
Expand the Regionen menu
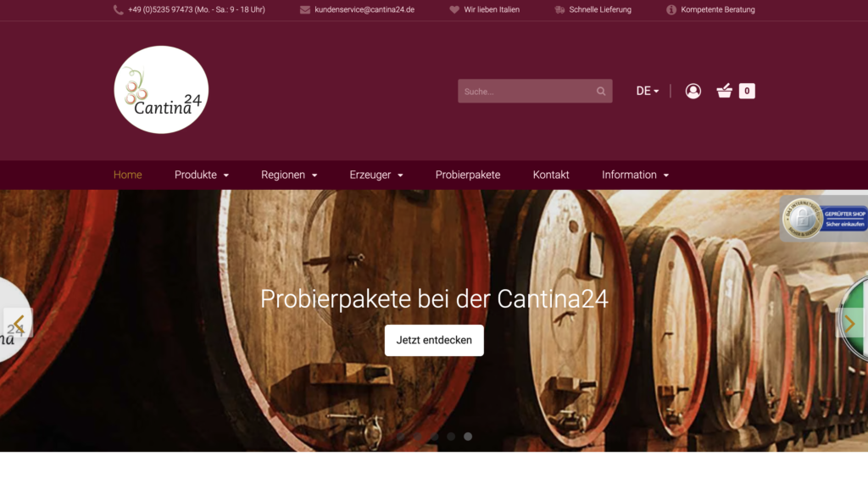click(x=289, y=175)
